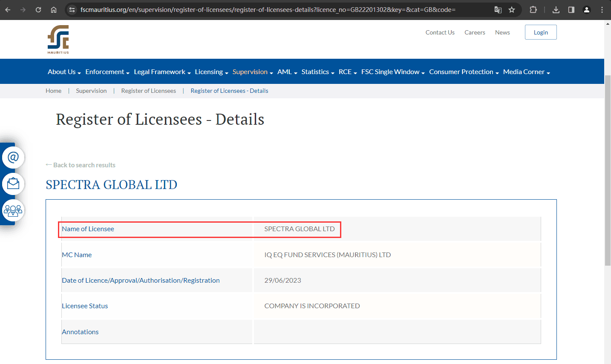Click Back to search results
Image resolution: width=611 pixels, height=364 pixels.
81,165
